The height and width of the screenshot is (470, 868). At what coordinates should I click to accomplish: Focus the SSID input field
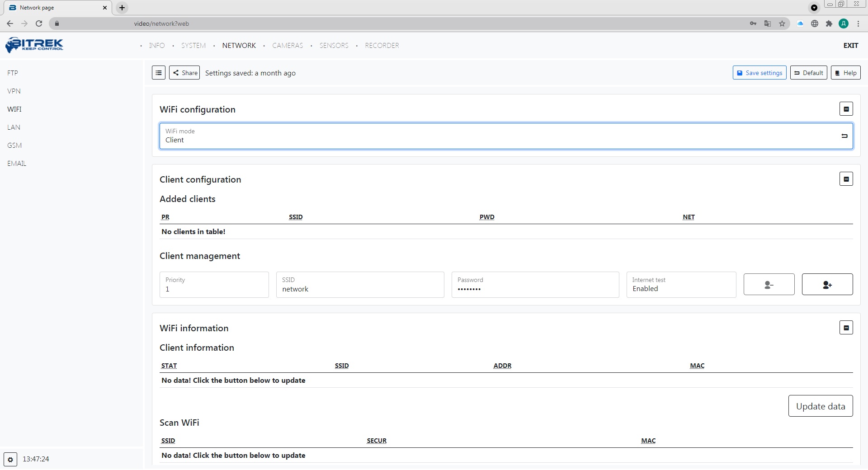click(x=360, y=289)
